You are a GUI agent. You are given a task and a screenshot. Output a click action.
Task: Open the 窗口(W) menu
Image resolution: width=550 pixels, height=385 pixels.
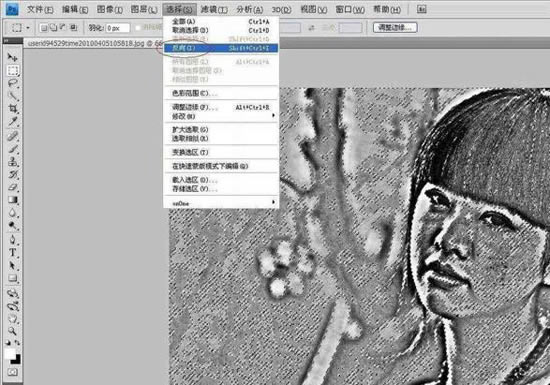pyautogui.click(x=350, y=9)
